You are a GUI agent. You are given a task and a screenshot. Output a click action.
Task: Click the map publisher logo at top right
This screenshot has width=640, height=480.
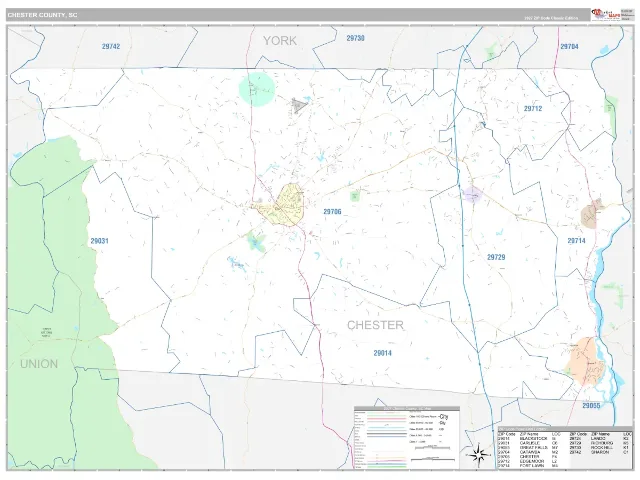pyautogui.click(x=606, y=14)
